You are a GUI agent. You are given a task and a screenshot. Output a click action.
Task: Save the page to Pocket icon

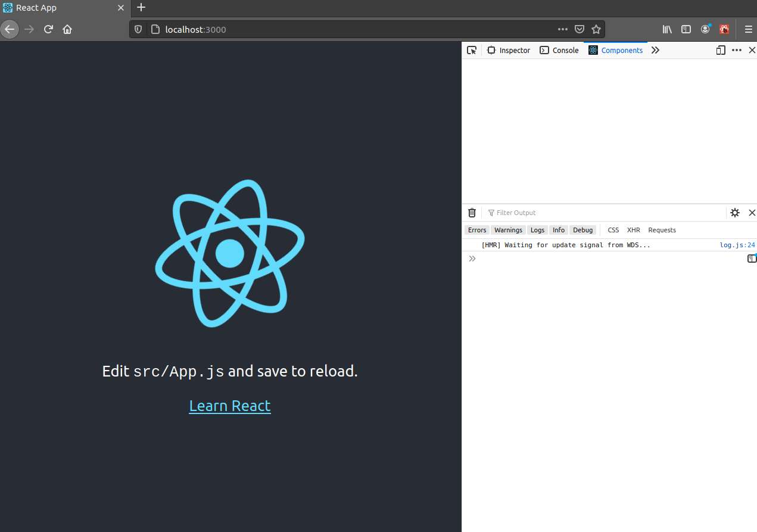(580, 29)
